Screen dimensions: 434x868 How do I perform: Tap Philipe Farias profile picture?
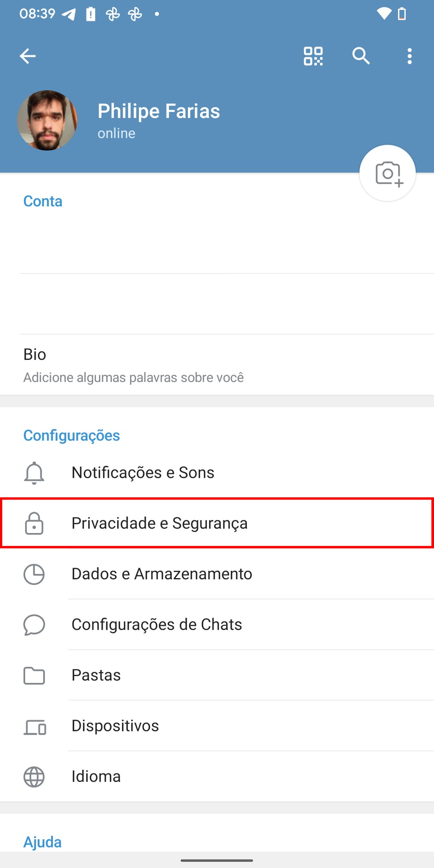(47, 120)
